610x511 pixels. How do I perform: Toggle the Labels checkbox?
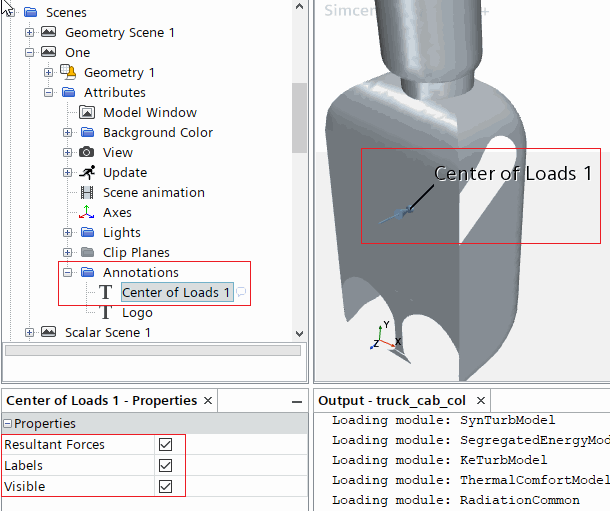pos(165,466)
